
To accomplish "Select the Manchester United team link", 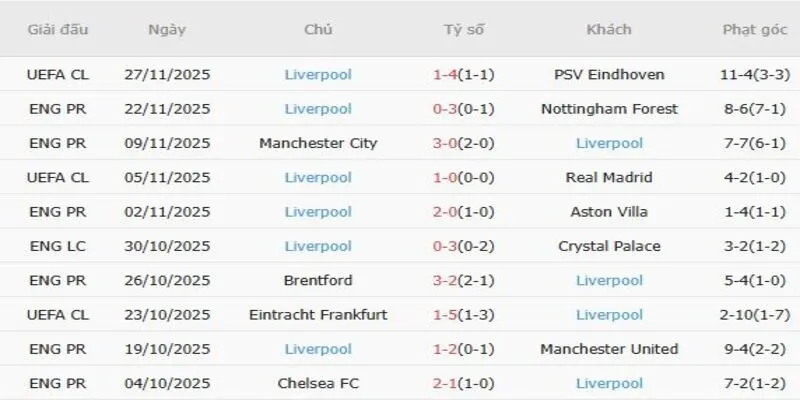I will [609, 349].
